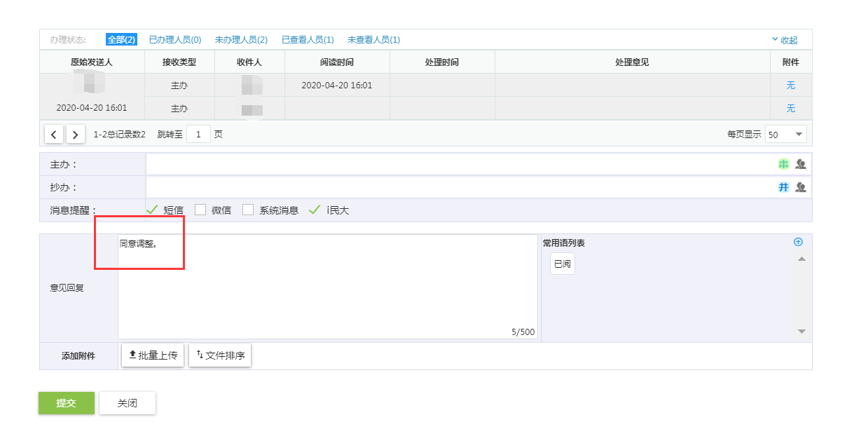Screen dimensions: 868x429
Task: Switch to 已办理人员(0) tab
Action: coord(175,40)
